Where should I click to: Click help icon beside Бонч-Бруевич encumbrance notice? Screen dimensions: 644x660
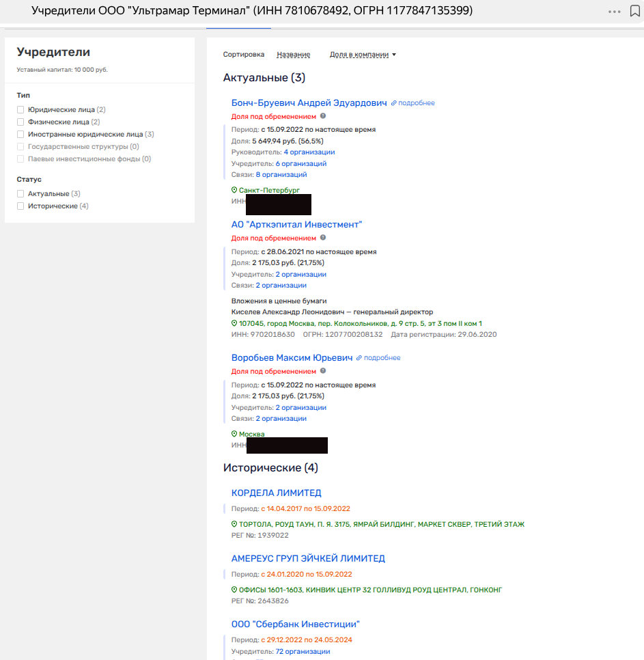(323, 116)
